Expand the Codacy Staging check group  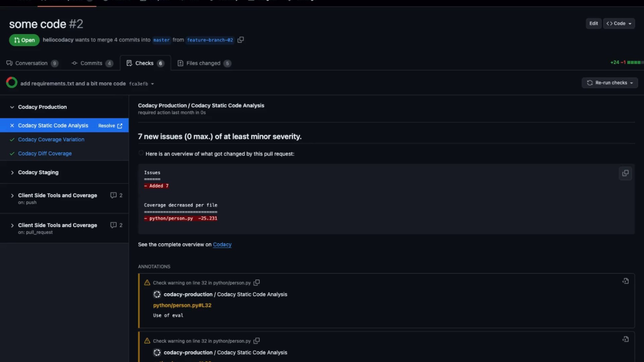pyautogui.click(x=12, y=173)
